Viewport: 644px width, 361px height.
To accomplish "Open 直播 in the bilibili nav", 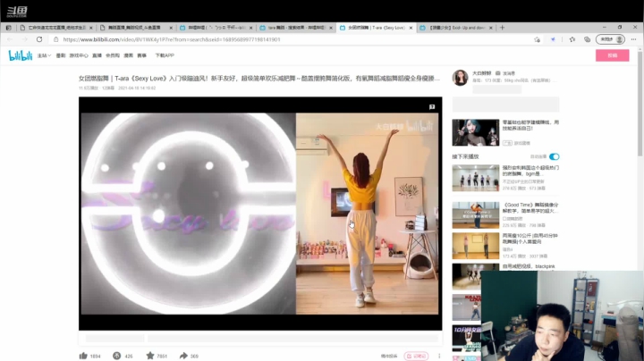I will tap(97, 55).
